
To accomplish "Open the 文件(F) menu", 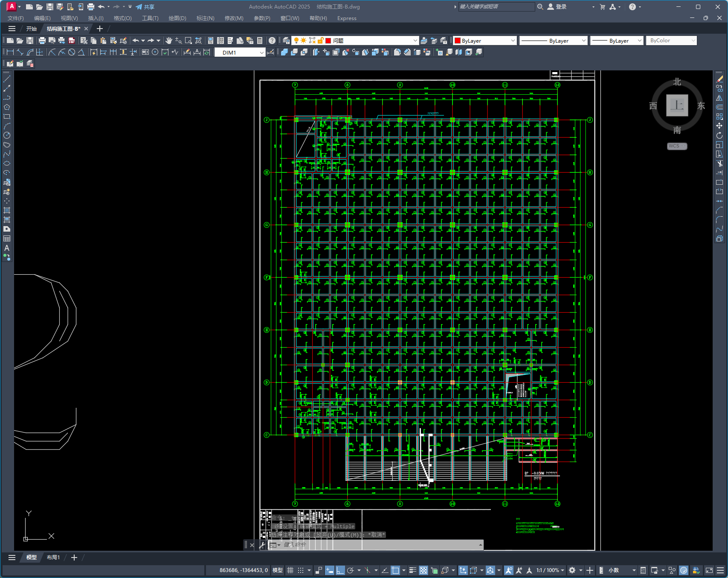I will click(x=16, y=18).
